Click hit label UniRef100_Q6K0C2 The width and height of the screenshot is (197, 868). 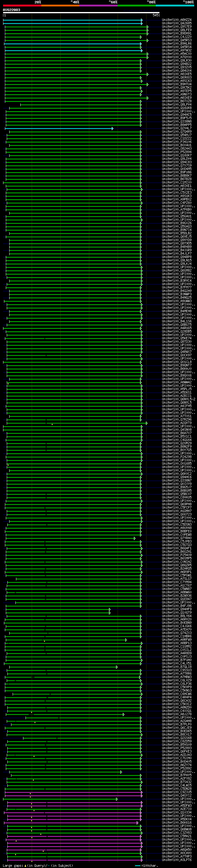[177, 474]
